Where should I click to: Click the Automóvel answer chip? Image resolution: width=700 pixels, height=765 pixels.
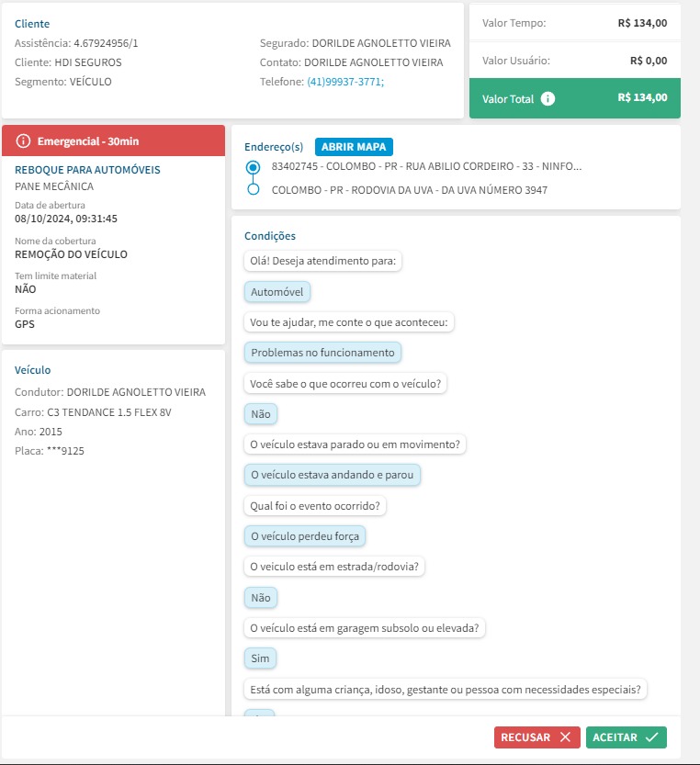pos(278,291)
